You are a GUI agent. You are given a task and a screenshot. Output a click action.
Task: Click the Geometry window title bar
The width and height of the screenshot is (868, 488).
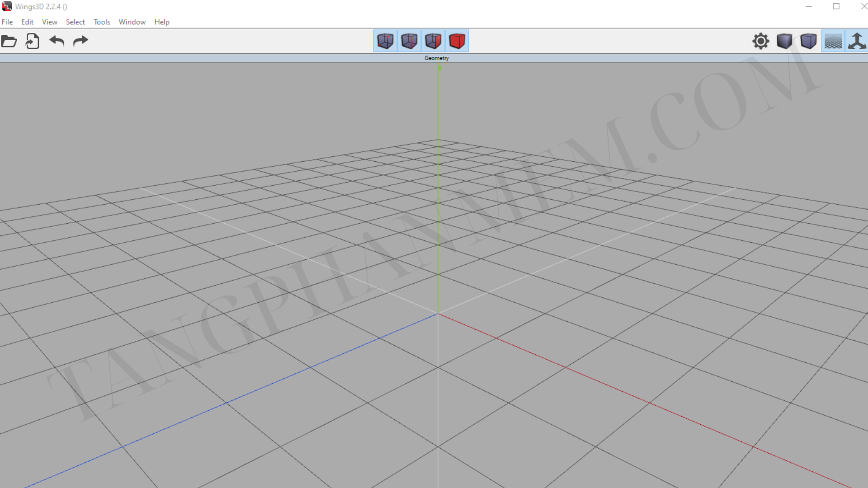436,58
